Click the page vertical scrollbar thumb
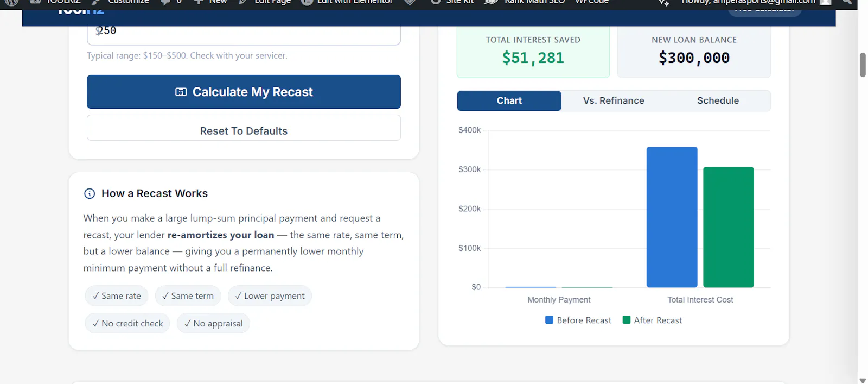868x384 pixels. coord(863,65)
